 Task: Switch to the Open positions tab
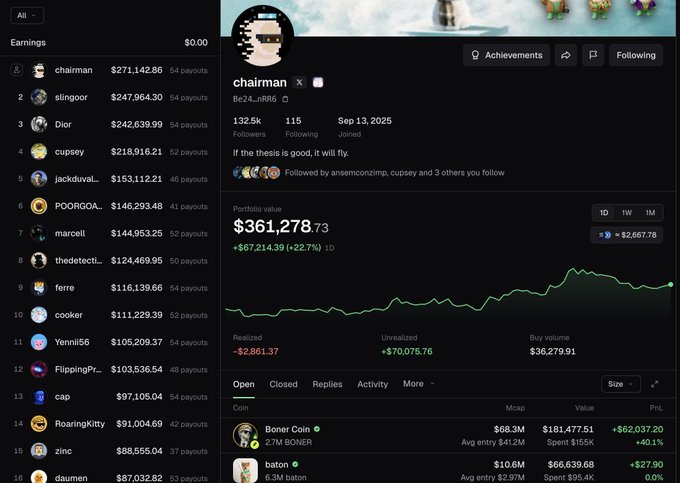click(244, 384)
